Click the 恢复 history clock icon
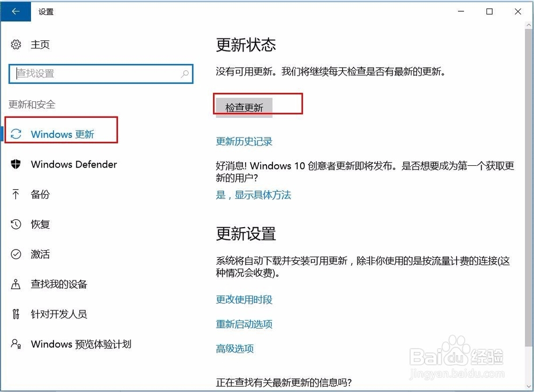This screenshot has width=534, height=392. tap(16, 224)
